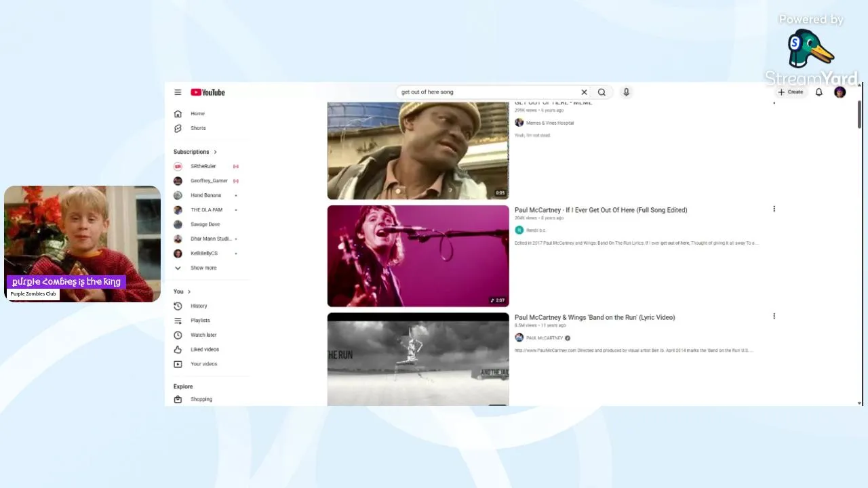Click the SRtheRuler channel avatar
The width and height of the screenshot is (868, 488).
[178, 166]
